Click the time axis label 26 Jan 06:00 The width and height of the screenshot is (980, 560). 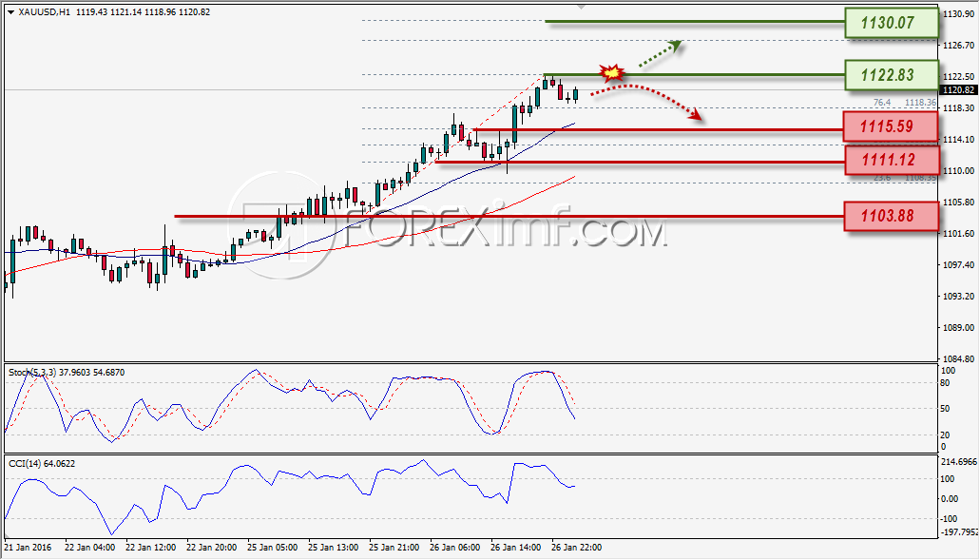(x=454, y=548)
